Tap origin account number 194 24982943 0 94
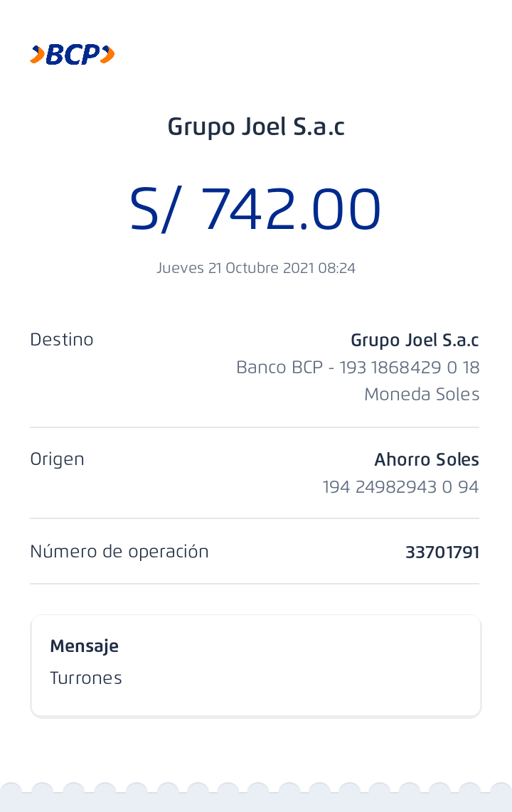 coord(400,487)
